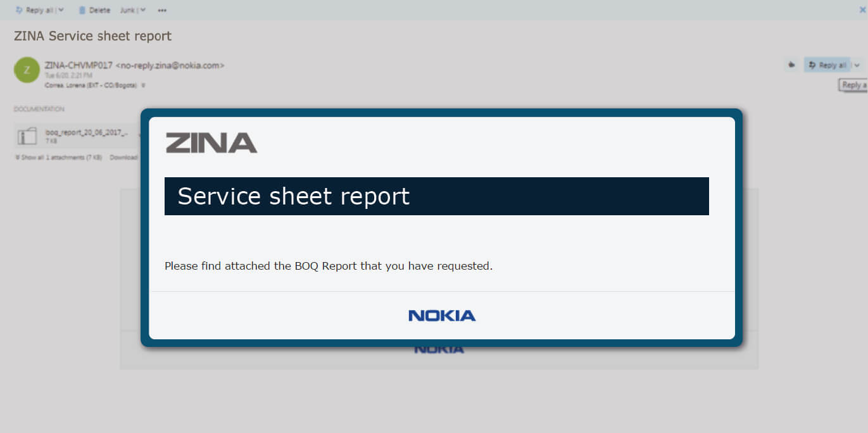Open the Junk dropdown arrow
This screenshot has height=433, width=868.
[142, 10]
